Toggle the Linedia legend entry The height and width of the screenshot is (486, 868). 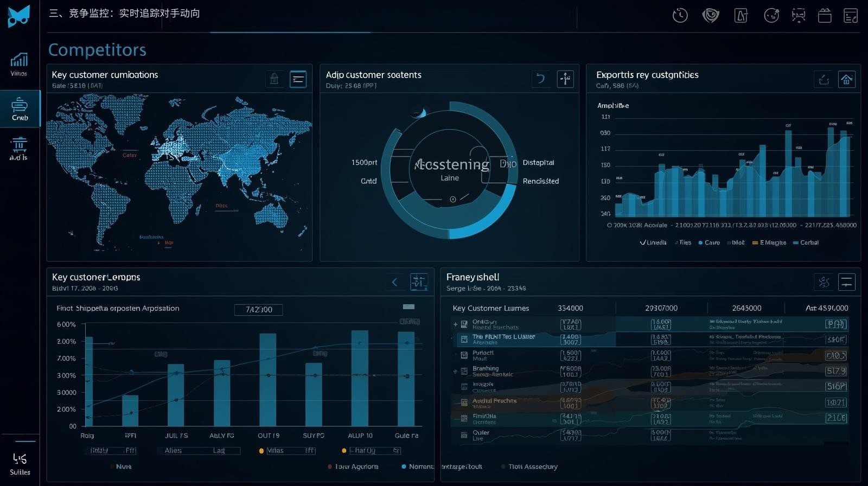click(653, 242)
